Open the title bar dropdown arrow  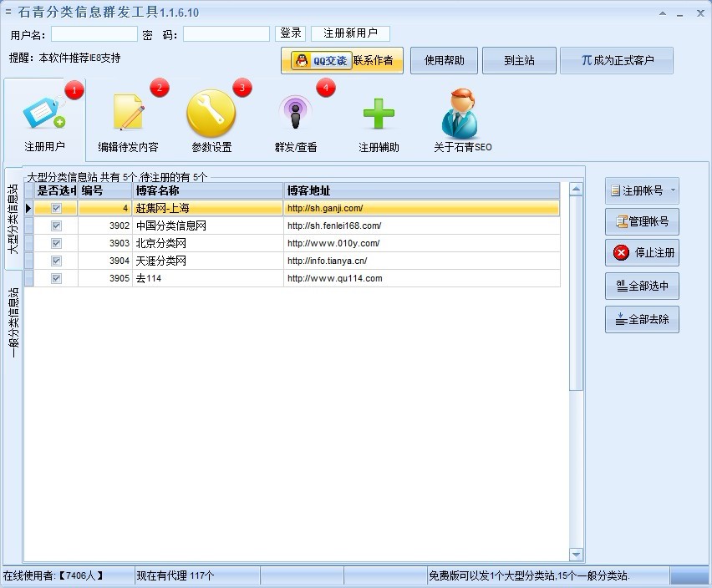point(663,14)
